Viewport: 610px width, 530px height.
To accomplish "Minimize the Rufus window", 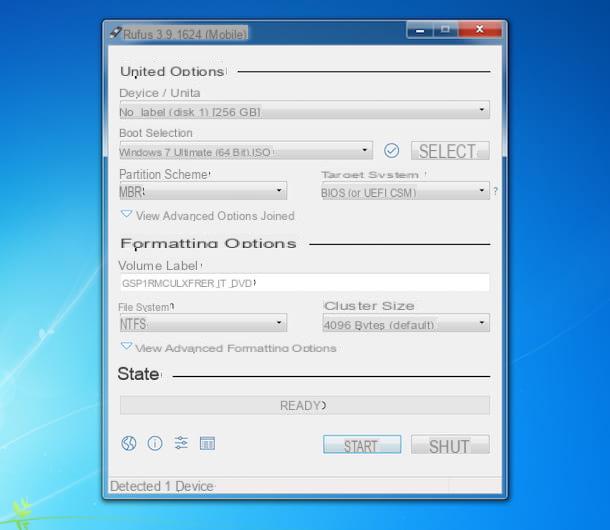I will pyautogui.click(x=420, y=30).
